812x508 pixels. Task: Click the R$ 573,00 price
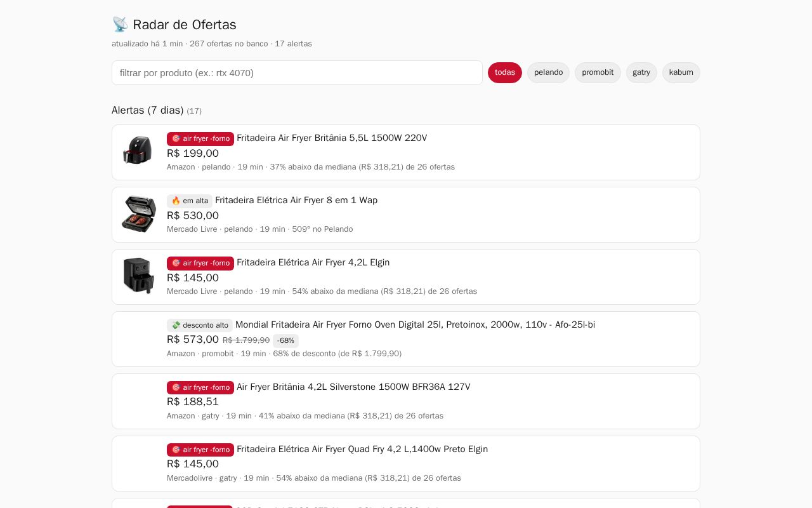coord(193,340)
